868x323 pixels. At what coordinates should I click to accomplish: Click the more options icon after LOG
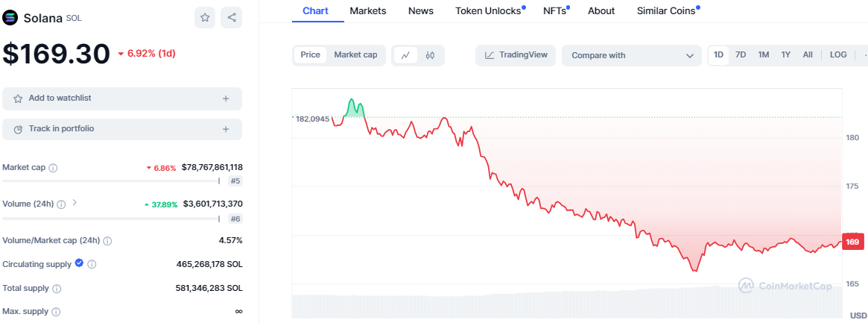tap(865, 55)
